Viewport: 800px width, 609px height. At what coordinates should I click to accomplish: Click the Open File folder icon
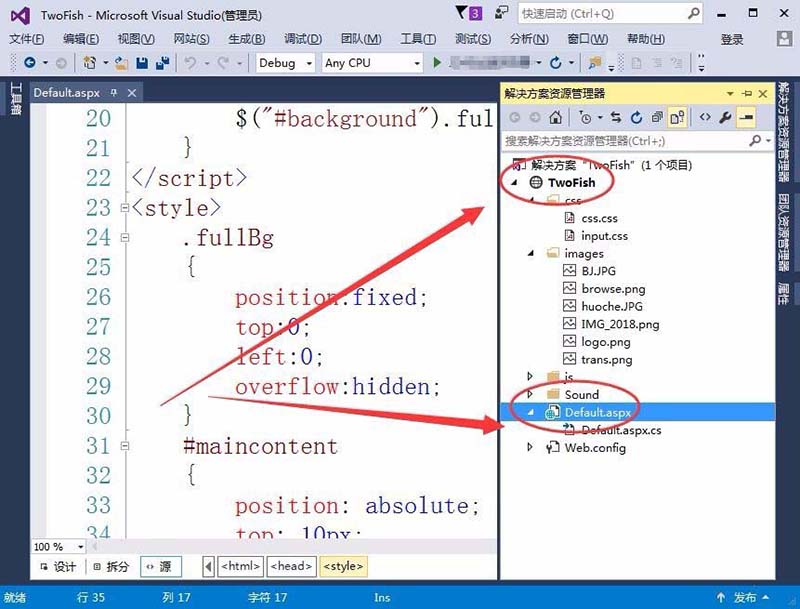pyautogui.click(x=121, y=63)
